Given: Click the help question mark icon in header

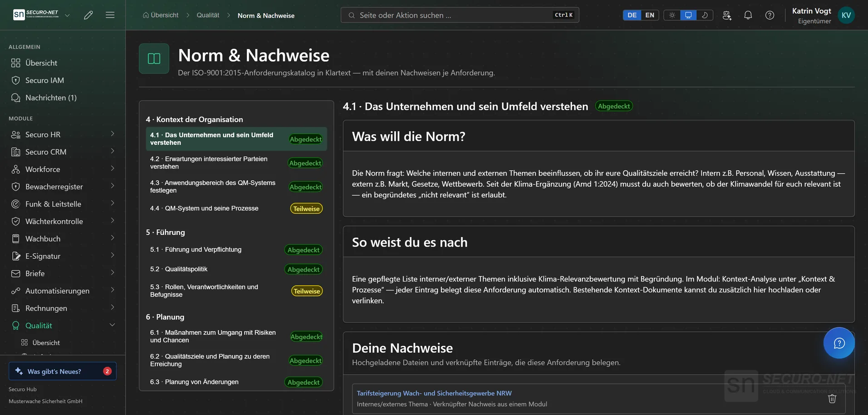Looking at the screenshot, I should [770, 15].
